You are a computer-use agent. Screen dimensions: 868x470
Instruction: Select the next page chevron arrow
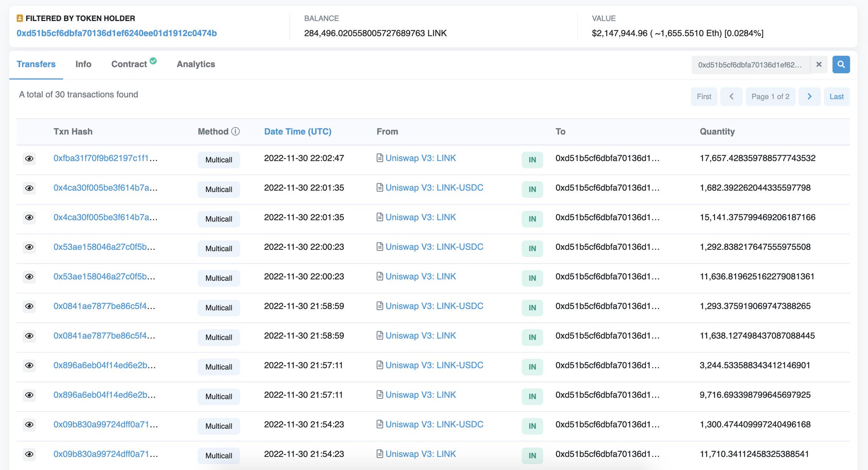[810, 96]
